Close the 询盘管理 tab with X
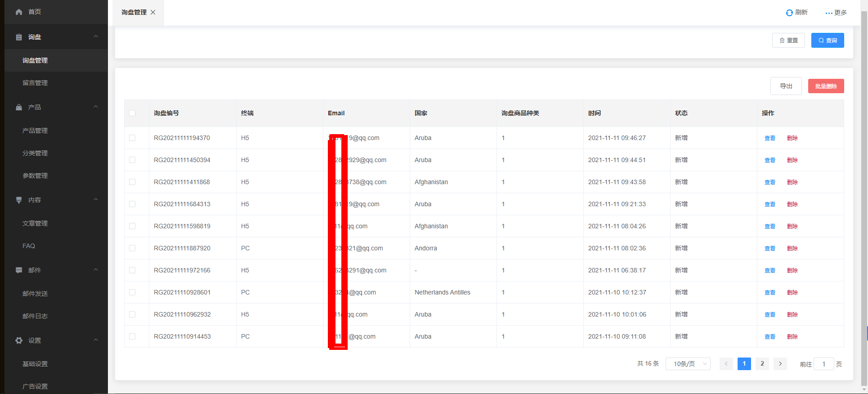The image size is (868, 394). pyautogui.click(x=153, y=12)
